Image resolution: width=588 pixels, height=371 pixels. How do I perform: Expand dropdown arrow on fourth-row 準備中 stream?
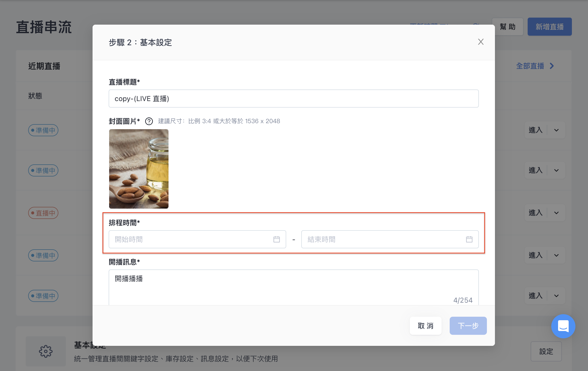(556, 255)
